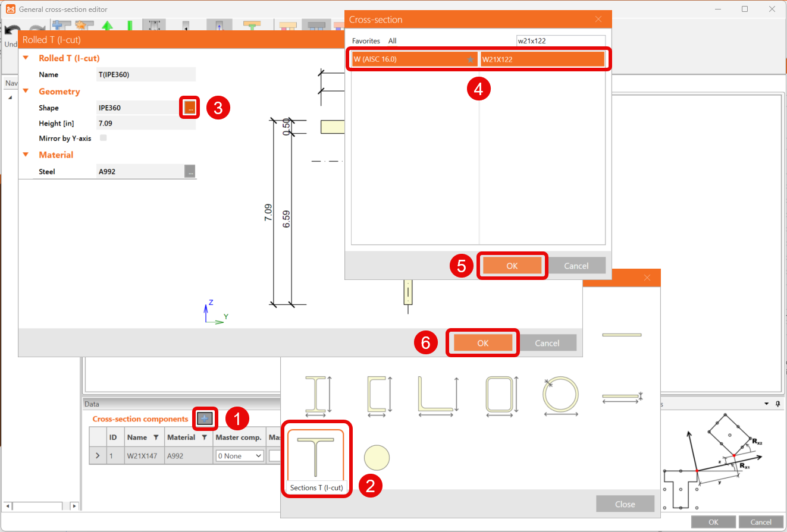Open the Master comp. dropdown showing 0 None
Screen dimensions: 787x532
240,456
